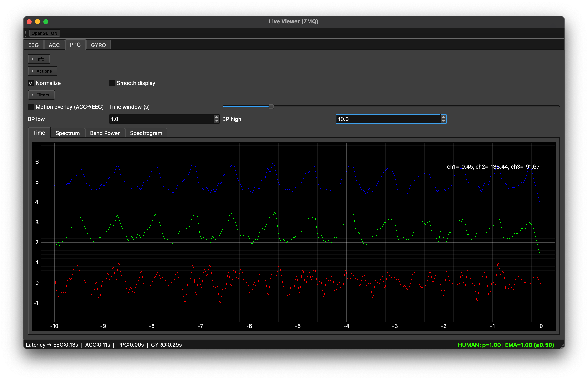Expand the Info section
Image resolution: width=588 pixels, height=380 pixels.
[39, 59]
